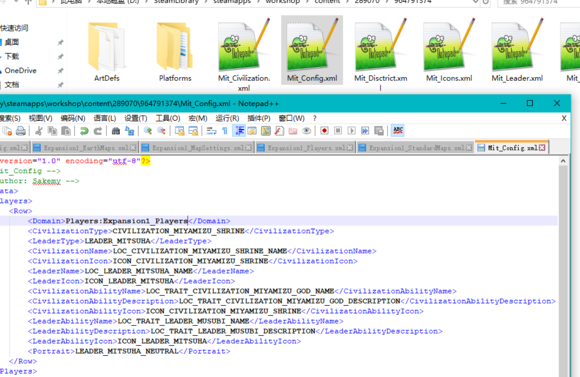Start macro recording red button
580x377 pixels.
click(x=324, y=131)
